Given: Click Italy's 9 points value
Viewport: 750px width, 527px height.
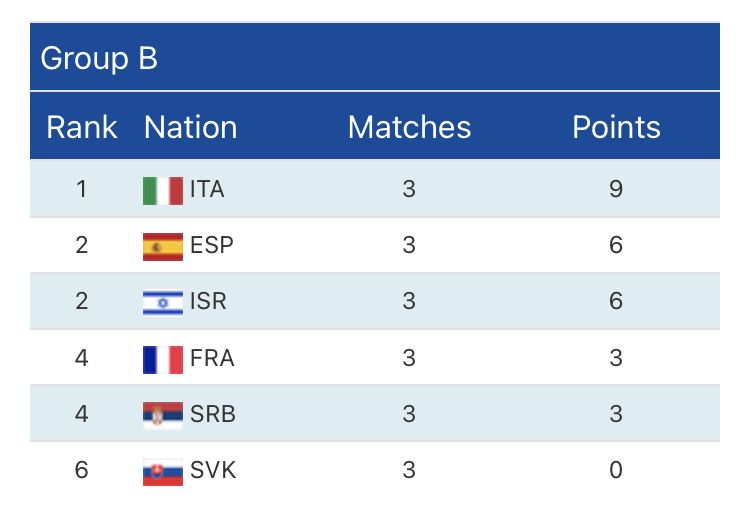Looking at the screenshot, I should [616, 189].
